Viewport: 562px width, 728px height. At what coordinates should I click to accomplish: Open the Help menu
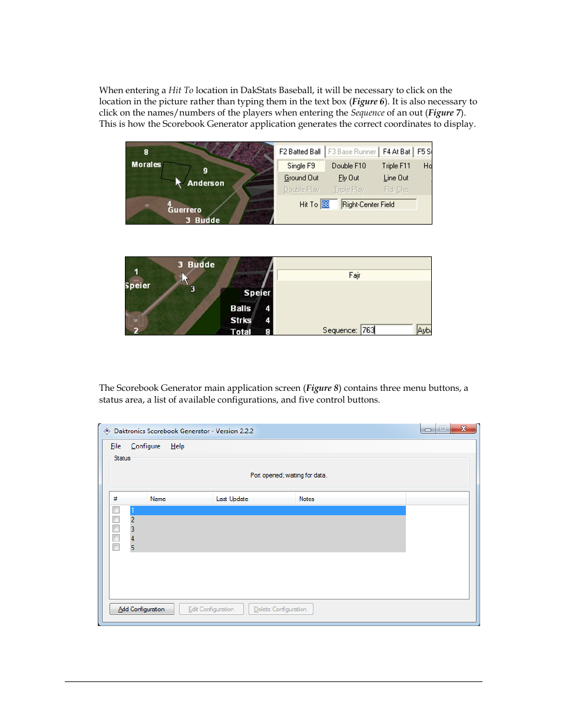177,446
